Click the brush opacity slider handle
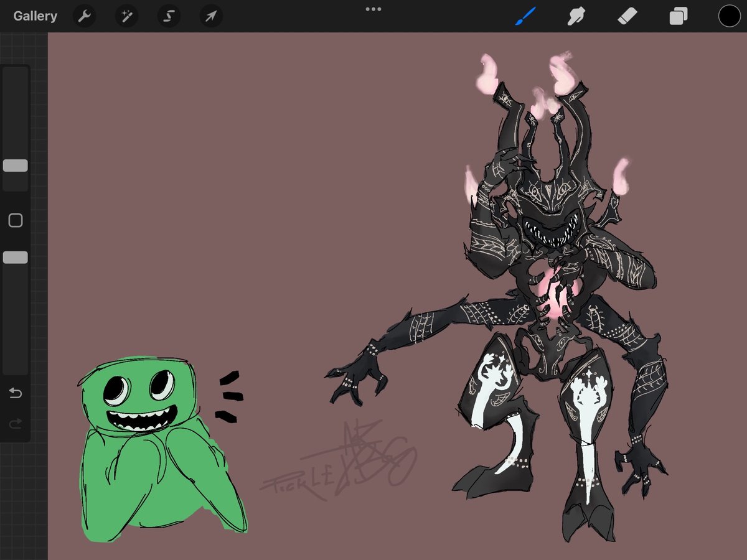 (x=15, y=258)
